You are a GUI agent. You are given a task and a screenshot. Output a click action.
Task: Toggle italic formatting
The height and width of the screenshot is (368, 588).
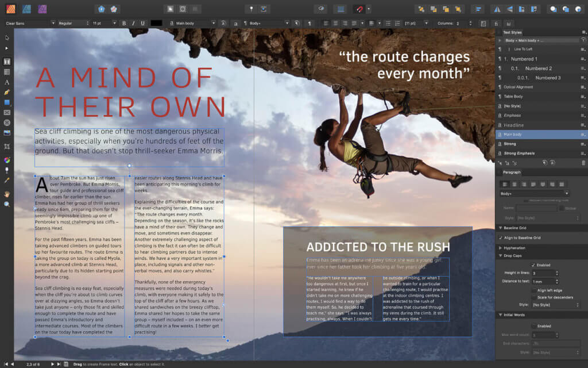tap(132, 23)
